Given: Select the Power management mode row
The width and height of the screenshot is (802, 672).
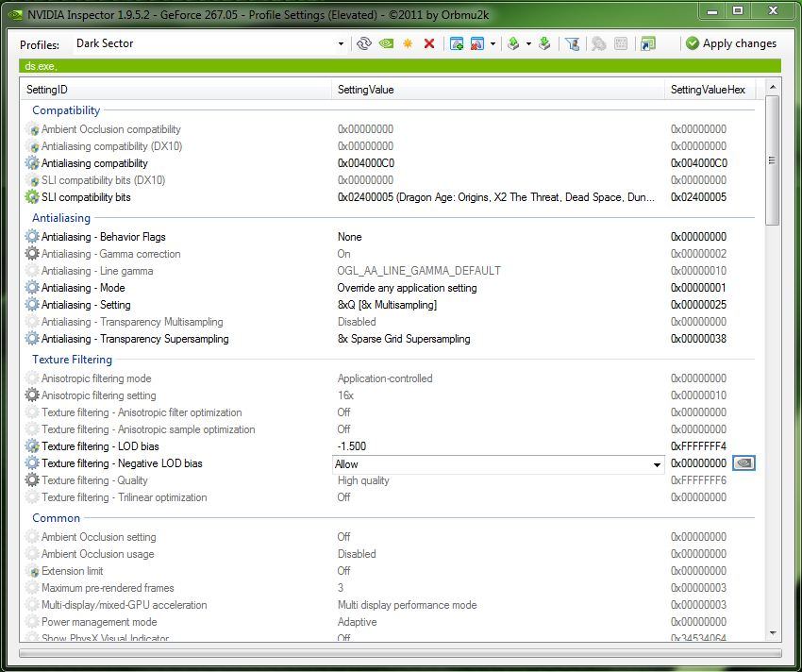Looking at the screenshot, I should [x=389, y=622].
